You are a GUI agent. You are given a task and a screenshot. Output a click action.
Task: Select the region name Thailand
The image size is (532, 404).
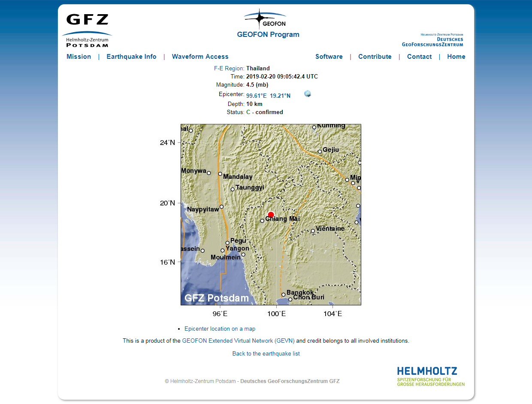258,68
